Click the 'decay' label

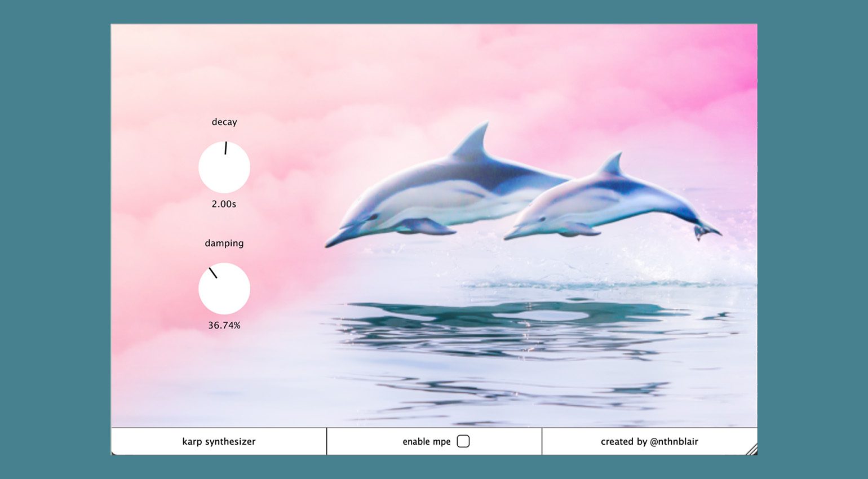click(224, 122)
